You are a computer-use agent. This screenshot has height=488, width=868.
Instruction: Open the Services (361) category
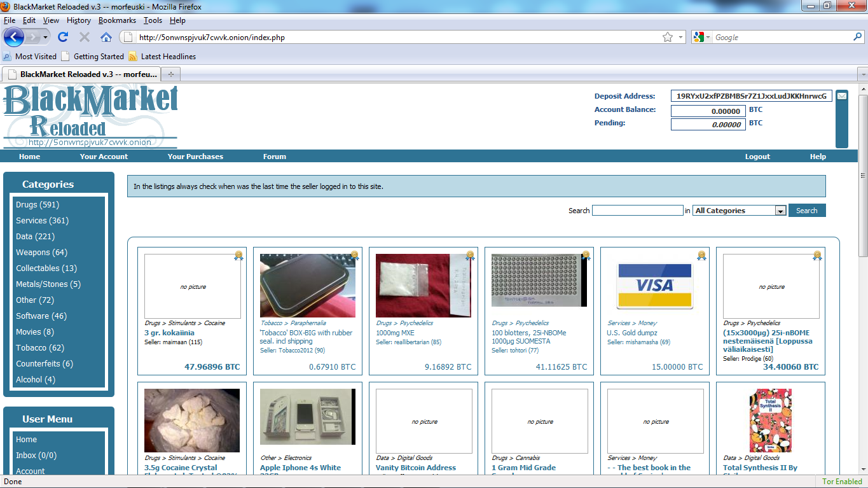42,221
